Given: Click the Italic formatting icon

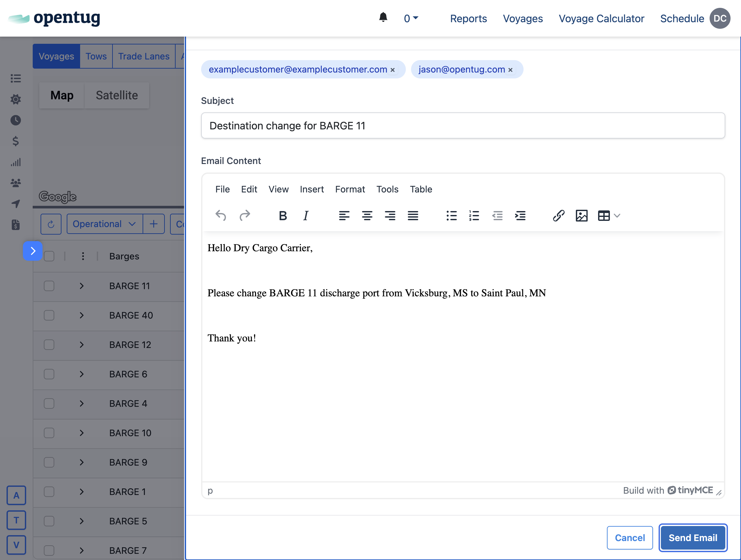Looking at the screenshot, I should coord(305,216).
